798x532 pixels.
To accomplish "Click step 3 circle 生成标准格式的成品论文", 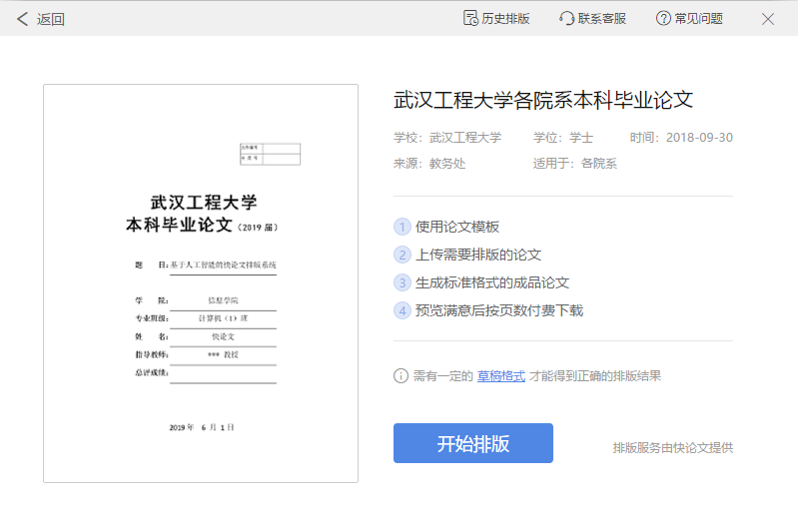I will click(402, 282).
